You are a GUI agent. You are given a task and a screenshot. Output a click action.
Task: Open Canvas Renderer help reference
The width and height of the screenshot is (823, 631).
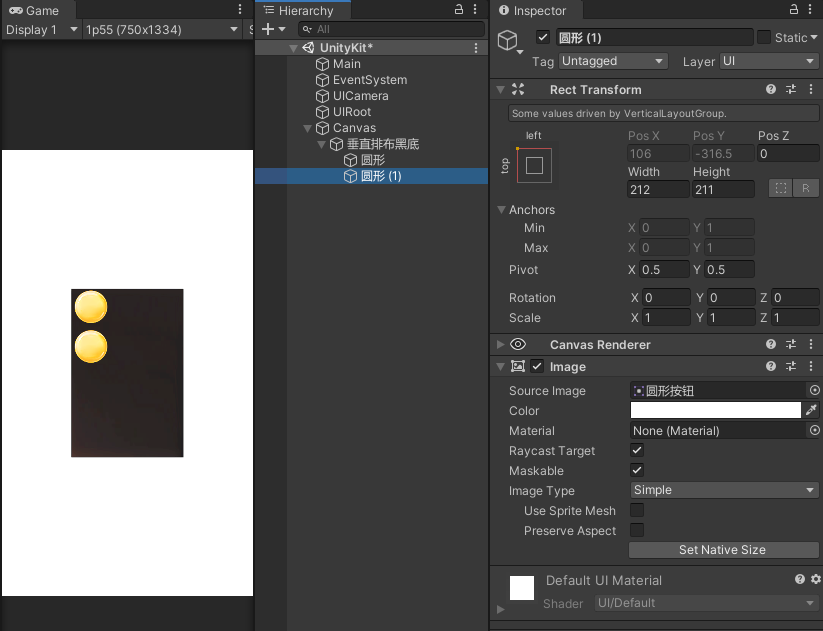pyautogui.click(x=771, y=344)
